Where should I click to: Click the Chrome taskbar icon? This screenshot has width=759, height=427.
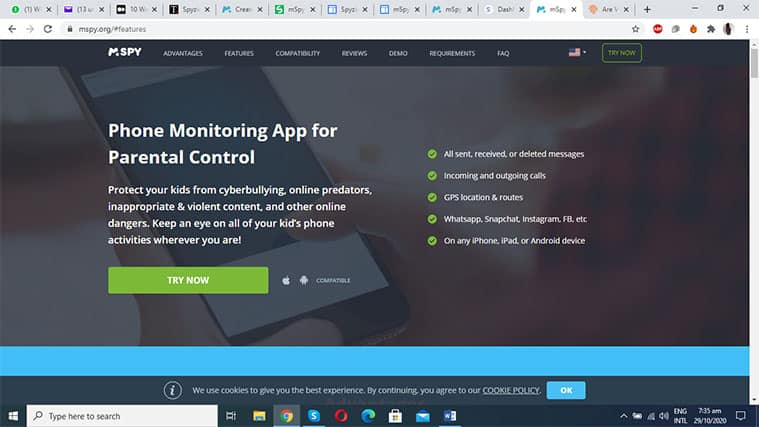[287, 416]
